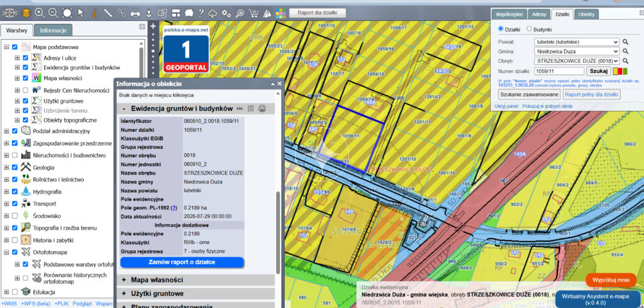The image size is (644, 308).
Task: Activate the orange info identify tool
Action: [94, 13]
